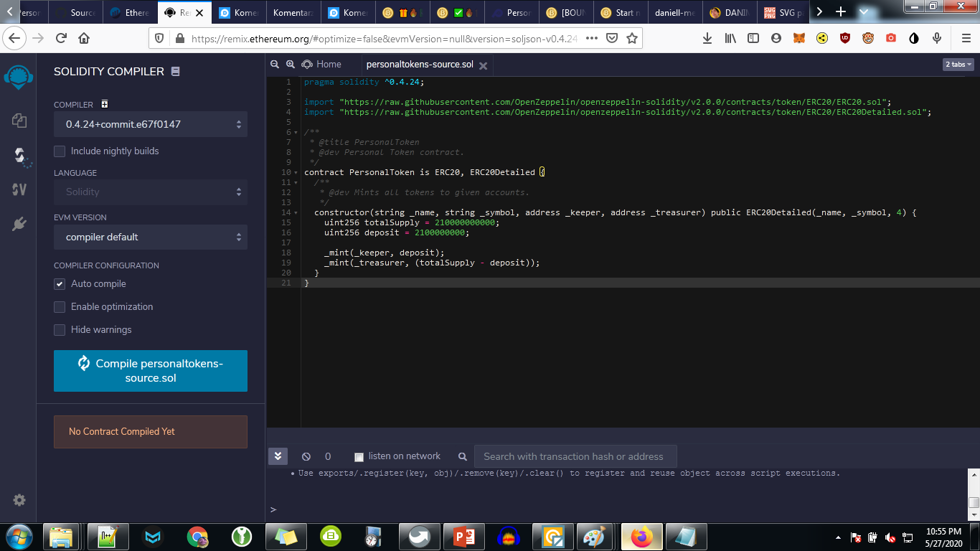This screenshot has width=980, height=551.
Task: Click Compile personaltokens-source.sol button
Action: click(x=150, y=370)
